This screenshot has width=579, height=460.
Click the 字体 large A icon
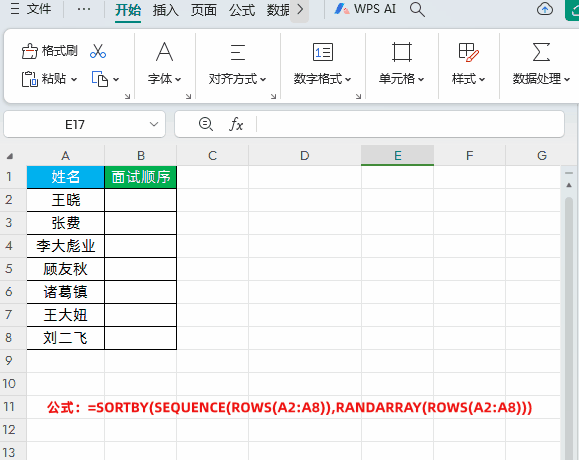click(x=164, y=52)
